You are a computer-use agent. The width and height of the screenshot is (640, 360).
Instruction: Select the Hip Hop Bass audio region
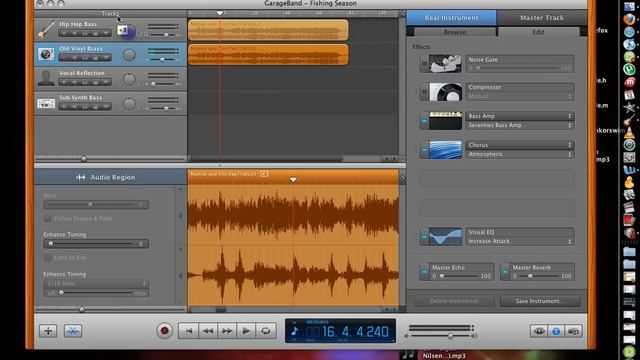[x=268, y=30]
